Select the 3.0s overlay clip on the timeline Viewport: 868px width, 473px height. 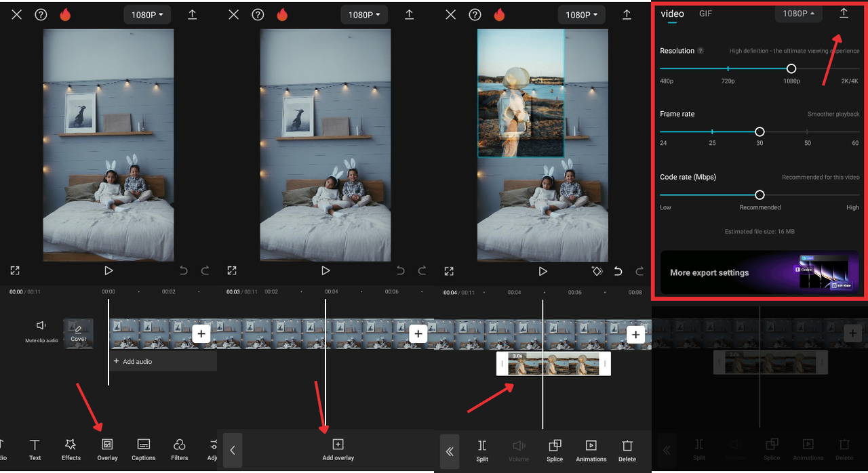point(553,363)
